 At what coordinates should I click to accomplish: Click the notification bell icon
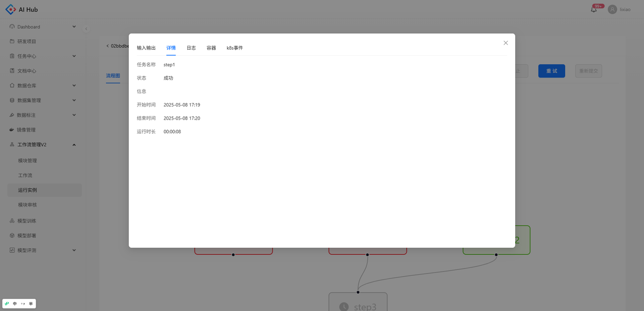tap(594, 10)
